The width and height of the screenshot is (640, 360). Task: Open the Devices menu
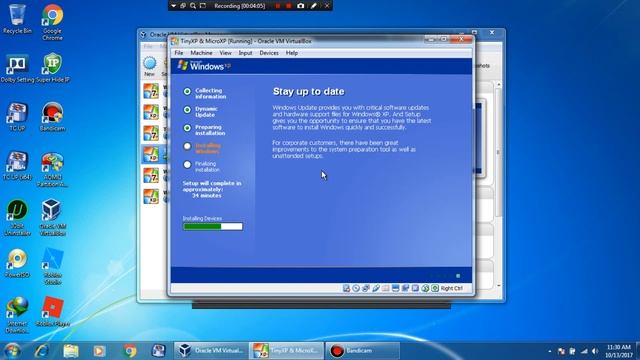pos(269,53)
